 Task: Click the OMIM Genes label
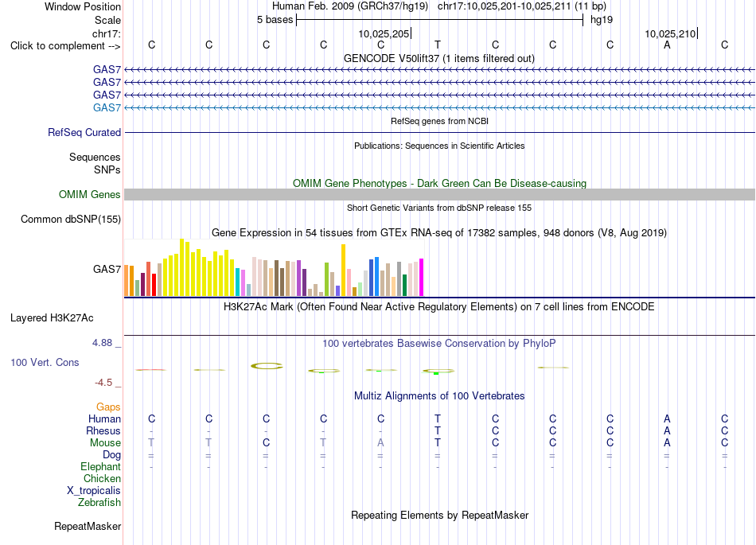90,195
